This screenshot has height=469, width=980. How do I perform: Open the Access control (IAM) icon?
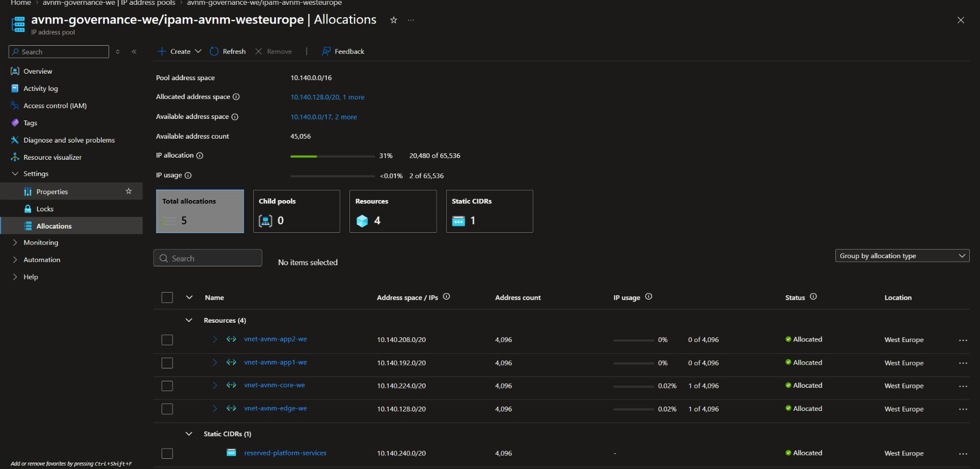click(15, 105)
